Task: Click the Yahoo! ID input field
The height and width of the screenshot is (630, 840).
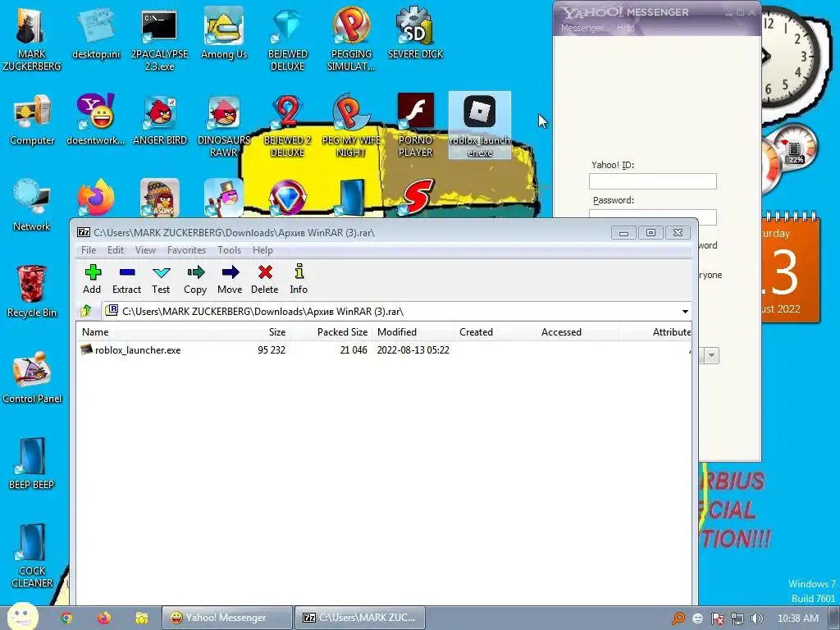Action: click(x=652, y=181)
